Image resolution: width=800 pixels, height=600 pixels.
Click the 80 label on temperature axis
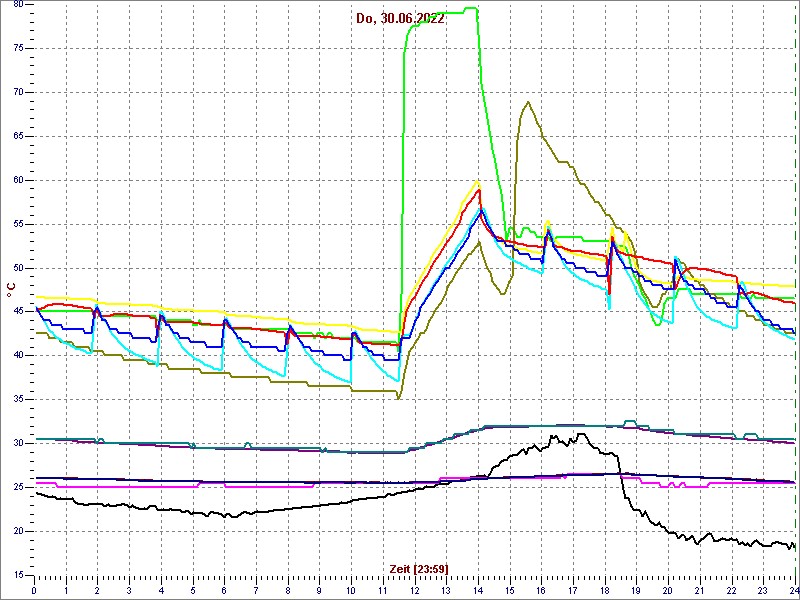point(17,4)
